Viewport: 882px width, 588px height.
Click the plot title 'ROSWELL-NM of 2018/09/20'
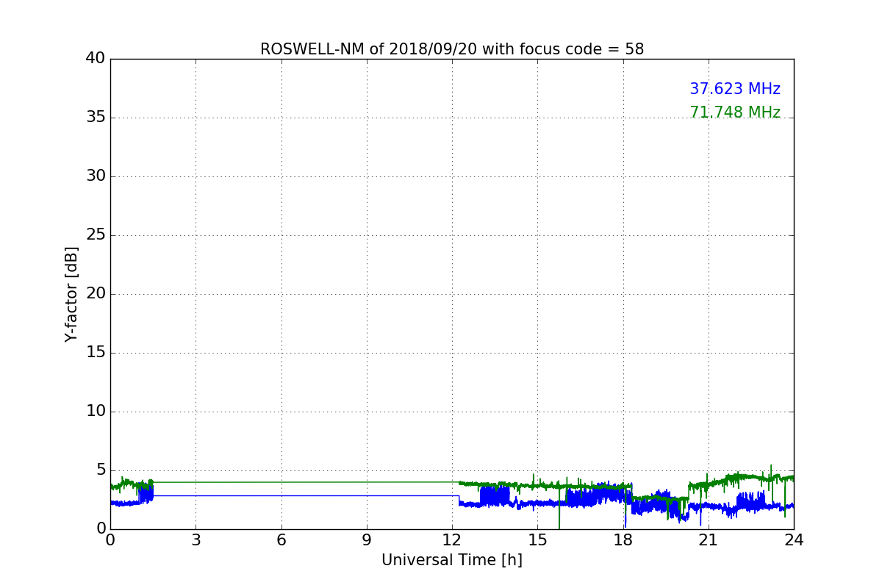pyautogui.click(x=452, y=49)
